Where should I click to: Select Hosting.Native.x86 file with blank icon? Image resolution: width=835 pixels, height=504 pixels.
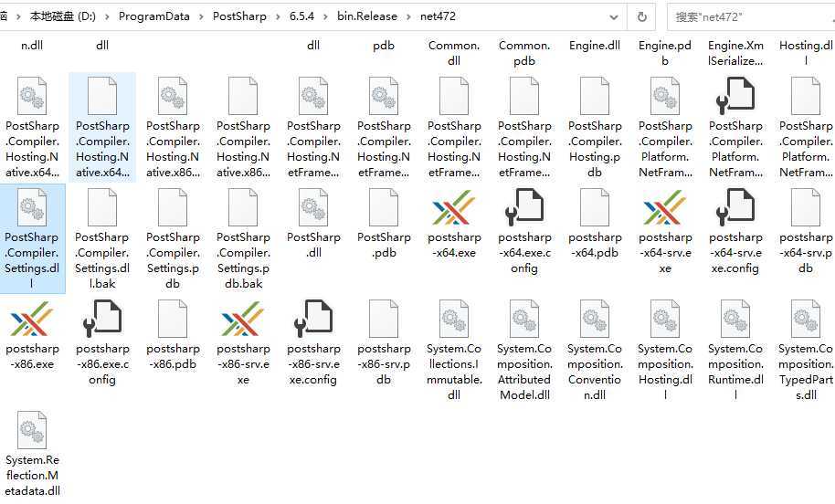(x=243, y=96)
